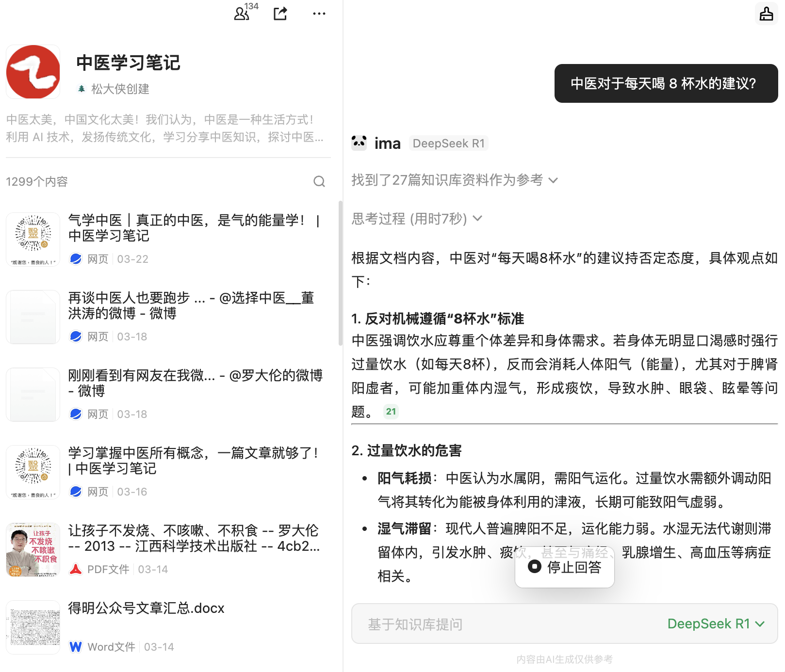Click the ima panda avatar icon

[x=359, y=143]
